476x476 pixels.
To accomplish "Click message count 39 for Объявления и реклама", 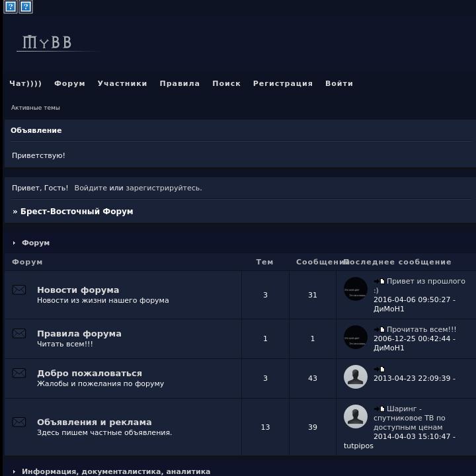I will 313,427.
